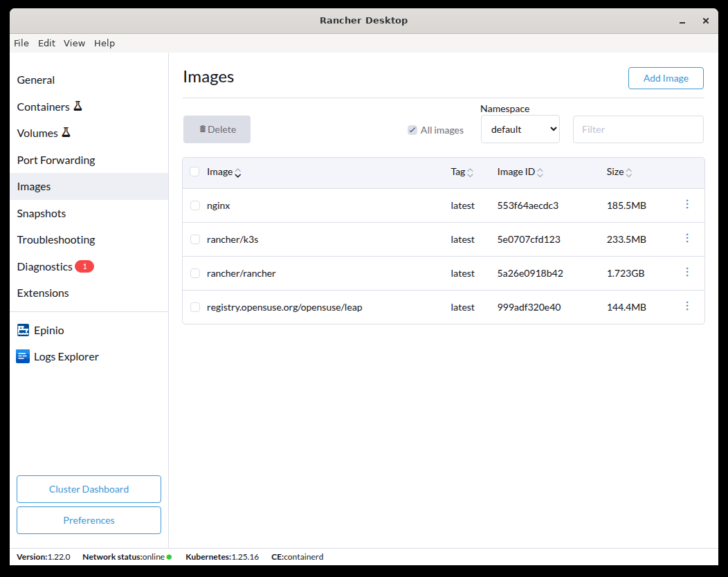Image resolution: width=728 pixels, height=577 pixels.
Task: Click the Diagnostics red notification badge
Action: coord(84,266)
